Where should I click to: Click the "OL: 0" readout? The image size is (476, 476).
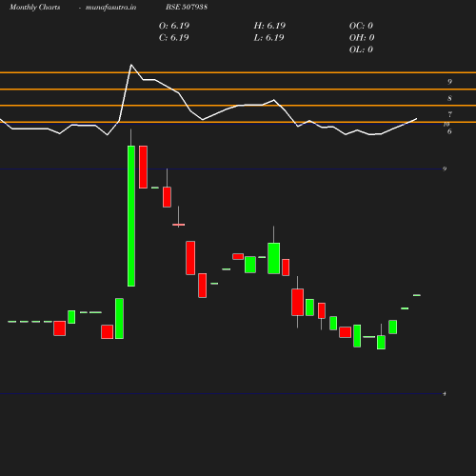[361, 50]
